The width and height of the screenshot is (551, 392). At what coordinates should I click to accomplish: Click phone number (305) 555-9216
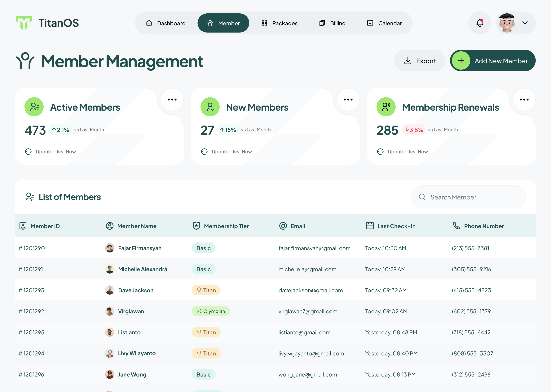471,269
